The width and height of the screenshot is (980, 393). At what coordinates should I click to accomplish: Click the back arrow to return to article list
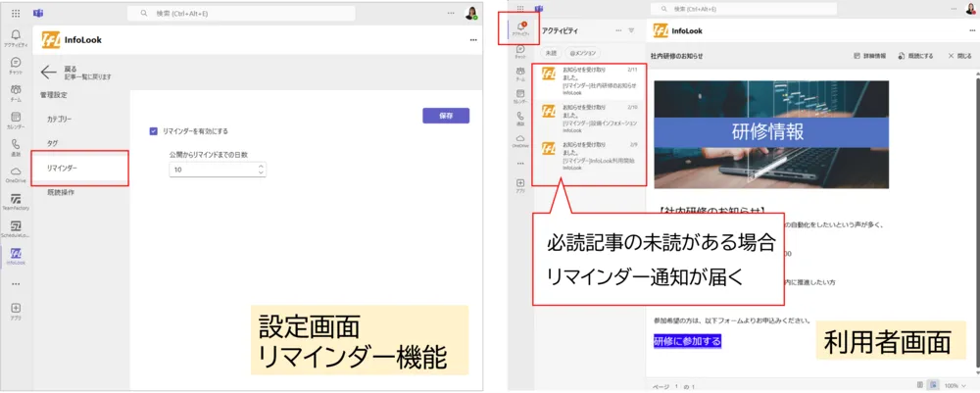coord(48,72)
